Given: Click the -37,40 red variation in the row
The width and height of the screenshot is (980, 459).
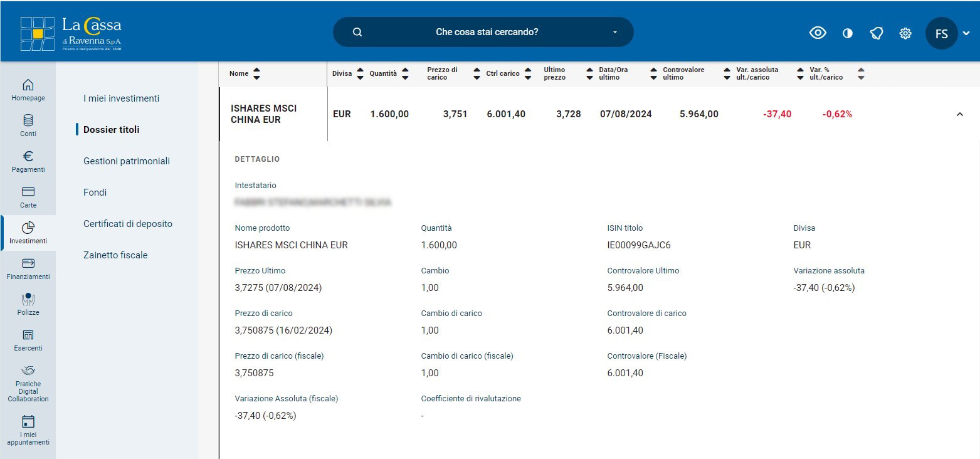Looking at the screenshot, I should pos(777,114).
